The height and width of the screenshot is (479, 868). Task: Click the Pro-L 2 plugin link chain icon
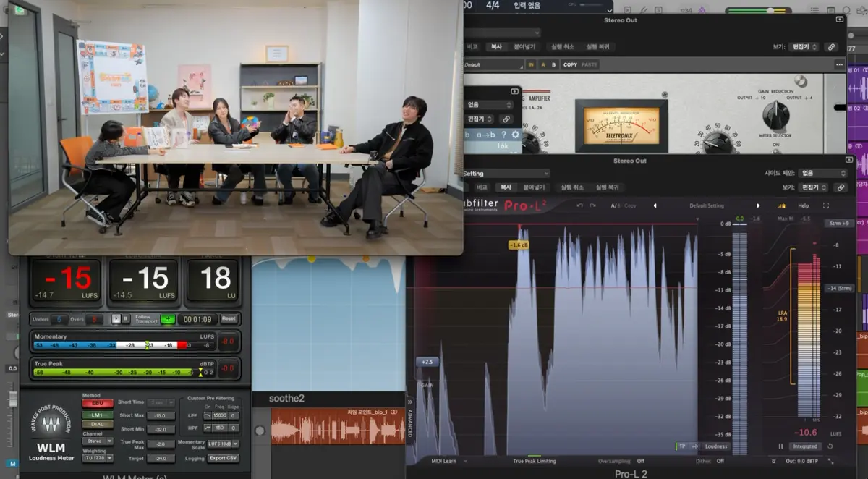pyautogui.click(x=840, y=187)
